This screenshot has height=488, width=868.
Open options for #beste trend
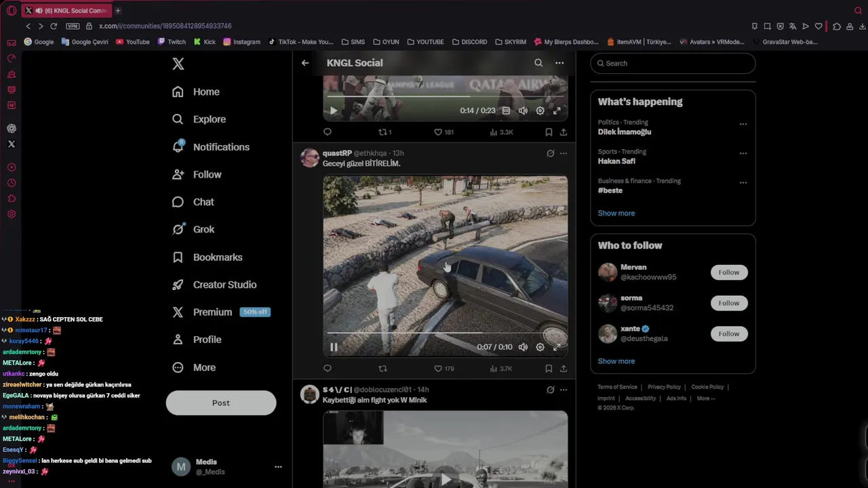tap(743, 182)
